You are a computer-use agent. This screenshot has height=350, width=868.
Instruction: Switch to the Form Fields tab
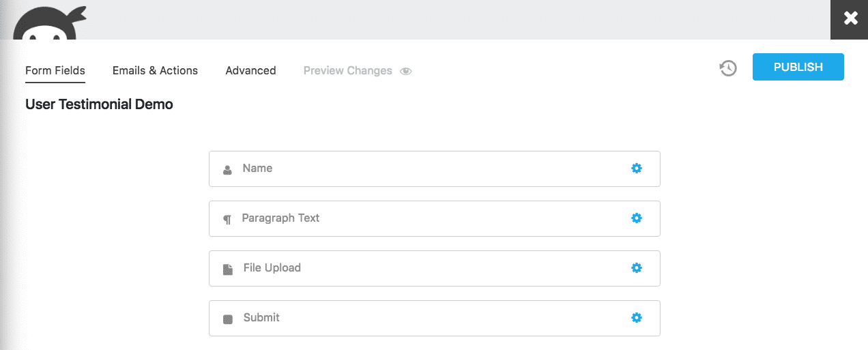point(55,70)
